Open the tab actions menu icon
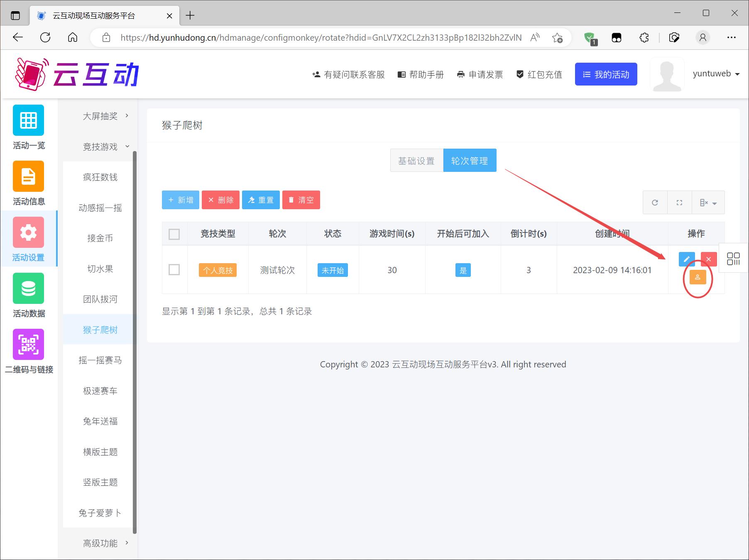Image resolution: width=749 pixels, height=560 pixels. pyautogui.click(x=15, y=16)
